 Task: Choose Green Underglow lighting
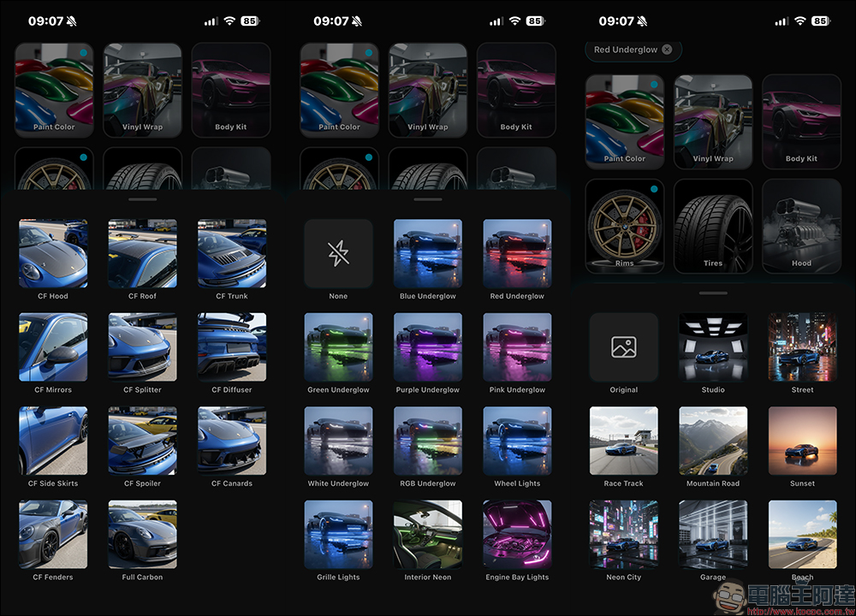click(x=338, y=346)
